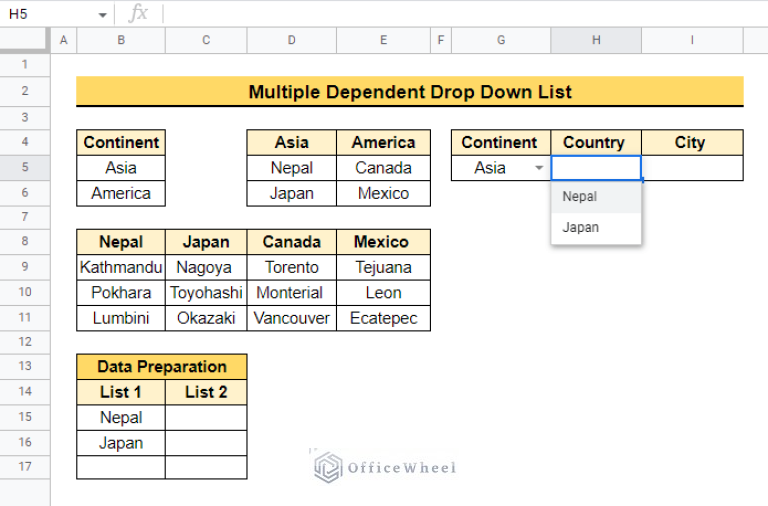The width and height of the screenshot is (768, 506).
Task: Choose Japan from the dropdown list
Action: pyautogui.click(x=581, y=227)
